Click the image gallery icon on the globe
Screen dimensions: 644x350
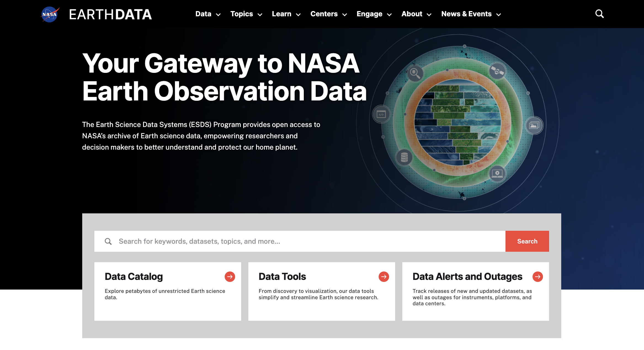tap(534, 126)
